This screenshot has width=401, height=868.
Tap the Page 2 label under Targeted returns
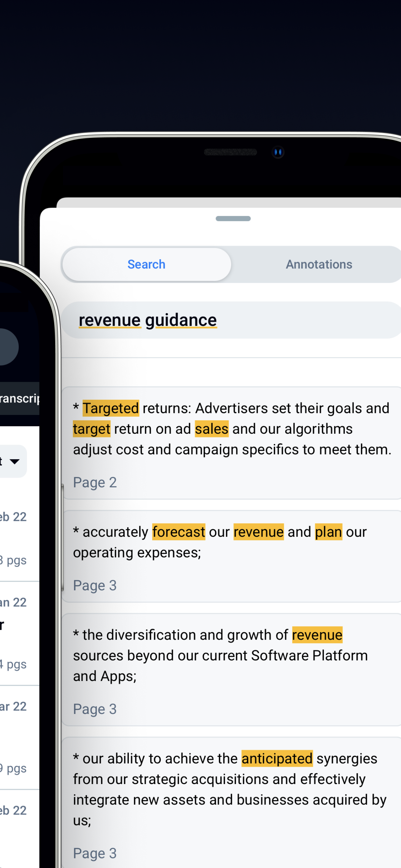(x=95, y=482)
